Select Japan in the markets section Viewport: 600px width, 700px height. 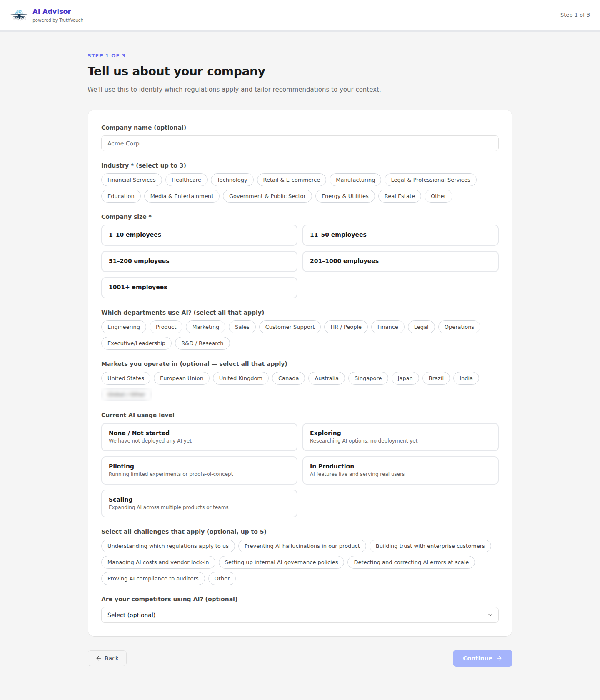(x=405, y=378)
